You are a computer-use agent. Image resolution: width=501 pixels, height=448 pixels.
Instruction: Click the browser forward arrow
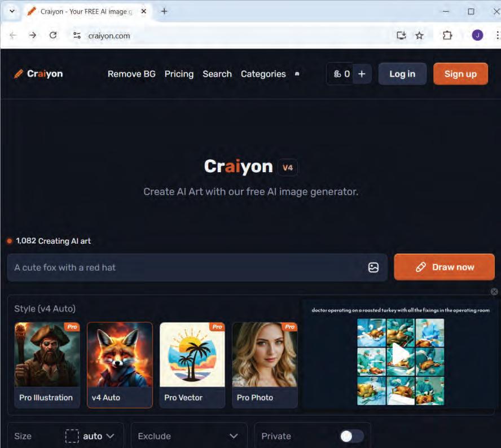click(33, 35)
